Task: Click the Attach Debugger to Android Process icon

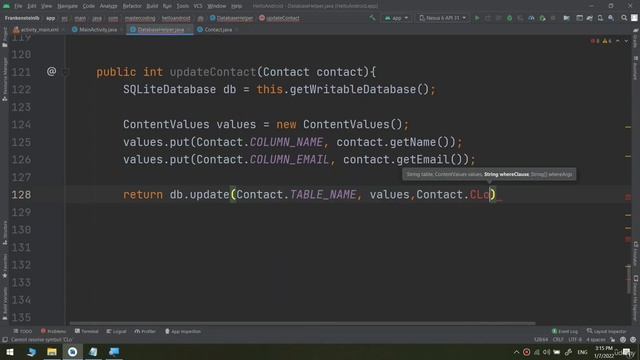Action: pos(542,18)
